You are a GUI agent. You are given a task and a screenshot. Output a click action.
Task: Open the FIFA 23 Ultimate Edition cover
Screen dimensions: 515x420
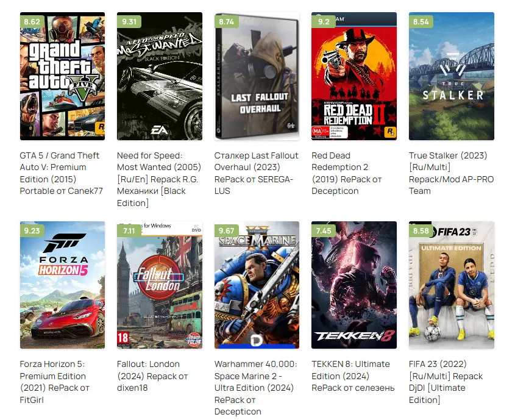pos(451,285)
